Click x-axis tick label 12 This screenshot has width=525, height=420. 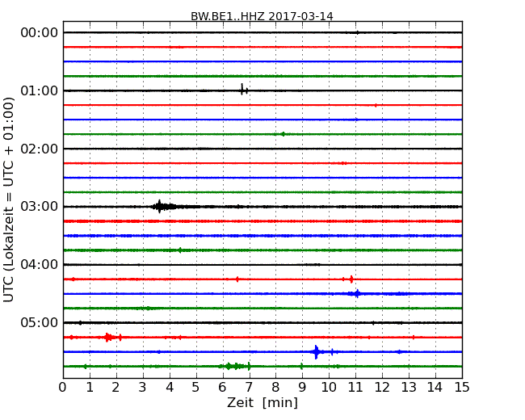382,388
